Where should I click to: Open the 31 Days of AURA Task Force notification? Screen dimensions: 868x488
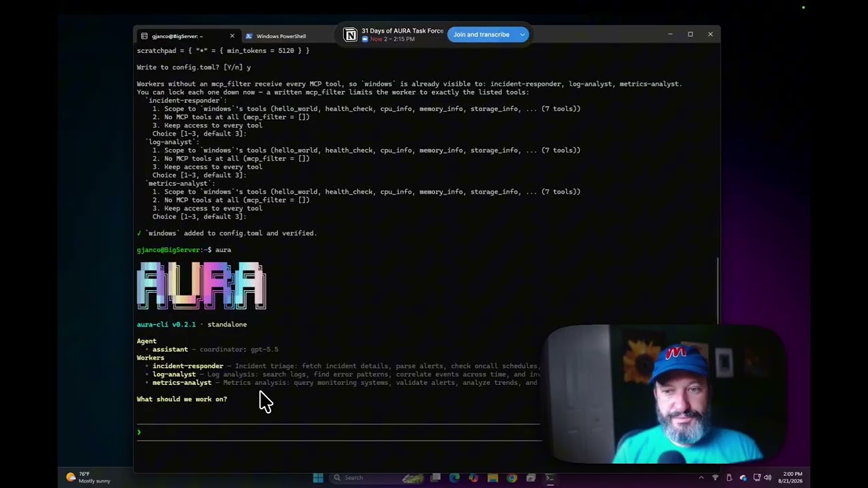[x=402, y=35]
